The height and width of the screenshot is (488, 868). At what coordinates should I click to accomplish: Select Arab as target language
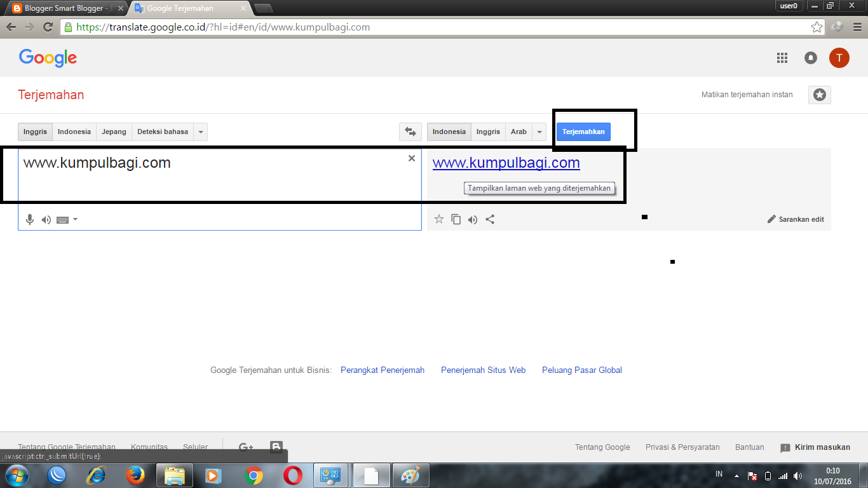pos(519,132)
